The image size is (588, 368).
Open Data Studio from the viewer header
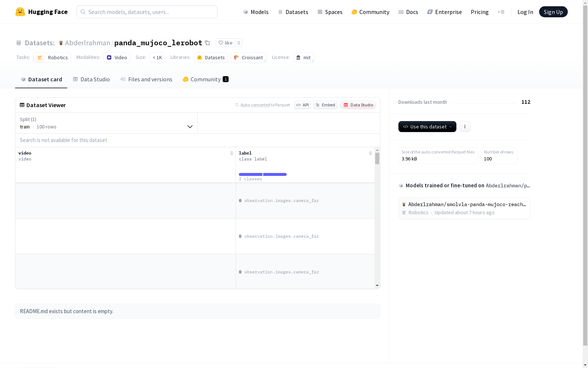358,105
